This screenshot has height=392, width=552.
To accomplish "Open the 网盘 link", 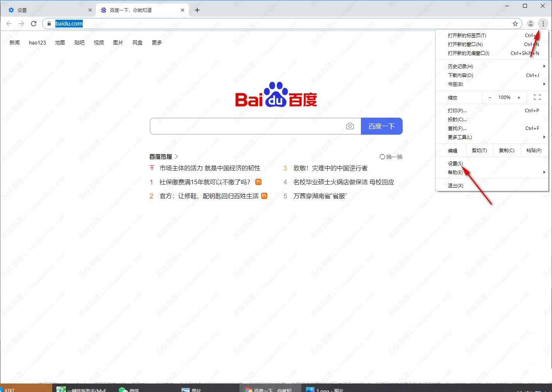I will point(137,43).
